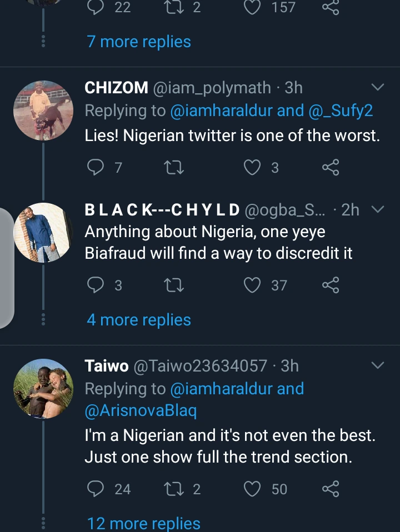Retweet BLACK---CHYLD's tweet
The image size is (400, 532).
pos(175,285)
